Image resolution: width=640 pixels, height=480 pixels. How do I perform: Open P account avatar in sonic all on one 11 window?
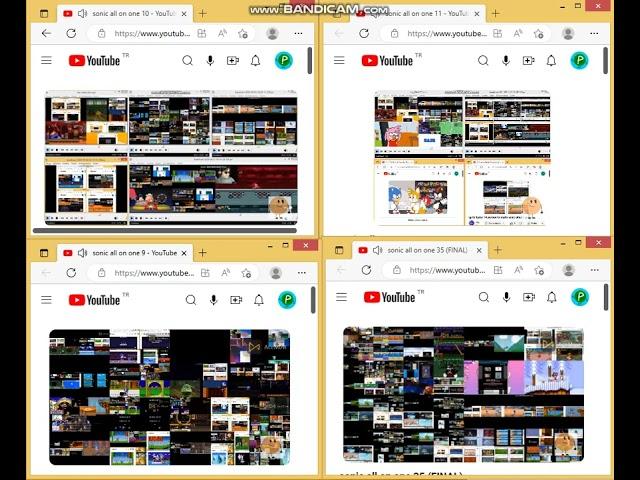(579, 61)
